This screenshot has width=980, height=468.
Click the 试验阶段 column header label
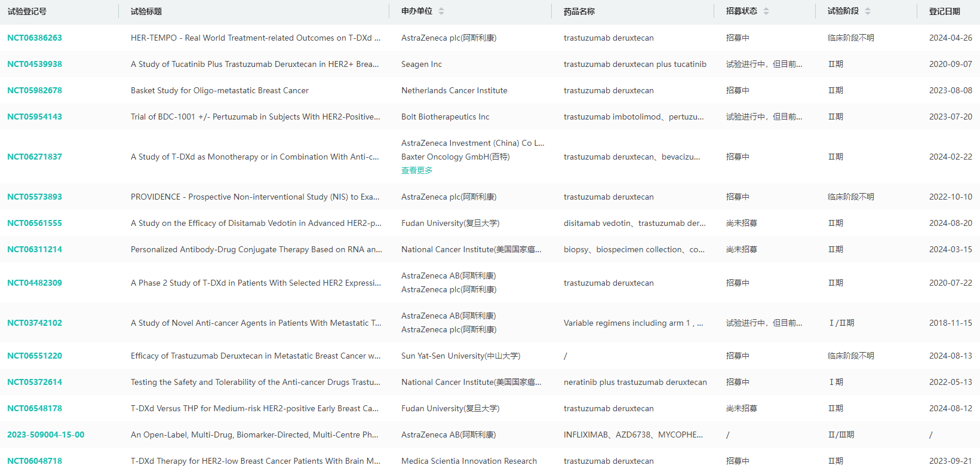click(843, 11)
